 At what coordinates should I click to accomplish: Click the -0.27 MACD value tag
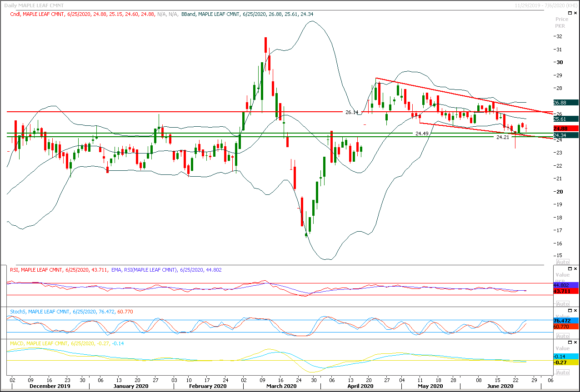565,362
